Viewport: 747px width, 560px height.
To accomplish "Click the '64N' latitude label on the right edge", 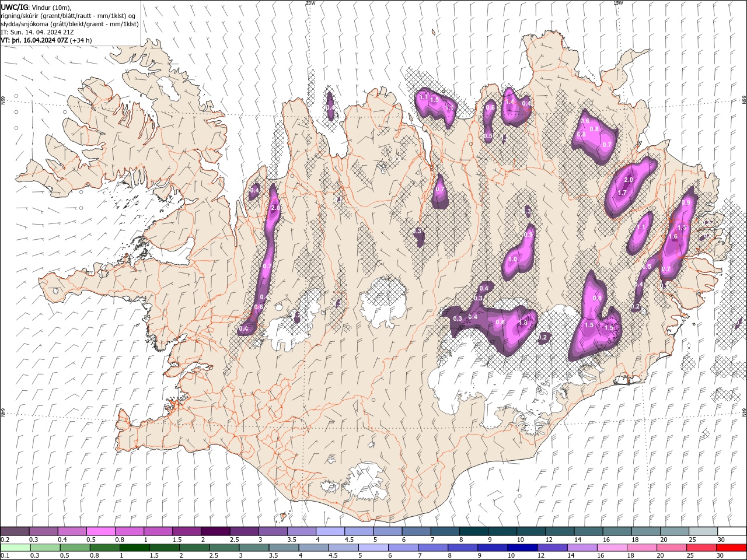I will click(x=744, y=411).
